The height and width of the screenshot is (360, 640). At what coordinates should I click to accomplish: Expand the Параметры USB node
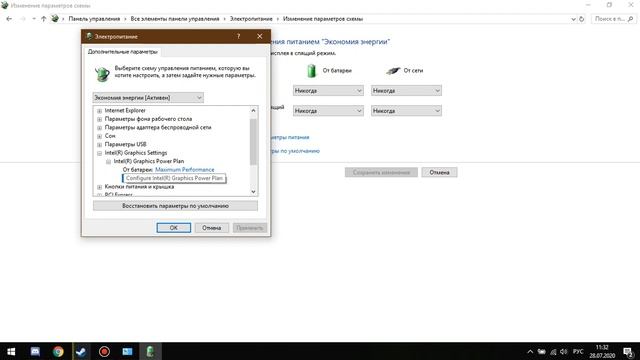[99, 144]
